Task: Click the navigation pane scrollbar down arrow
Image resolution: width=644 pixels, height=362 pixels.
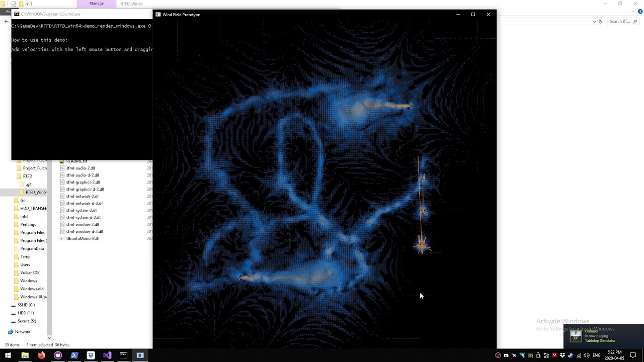Action: (49, 338)
